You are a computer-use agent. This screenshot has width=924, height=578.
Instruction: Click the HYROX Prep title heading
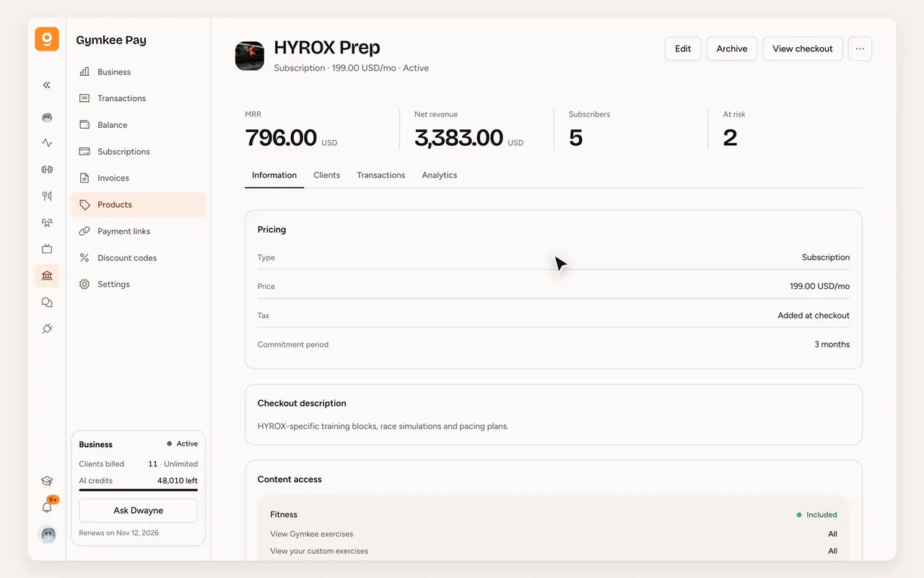click(x=327, y=48)
